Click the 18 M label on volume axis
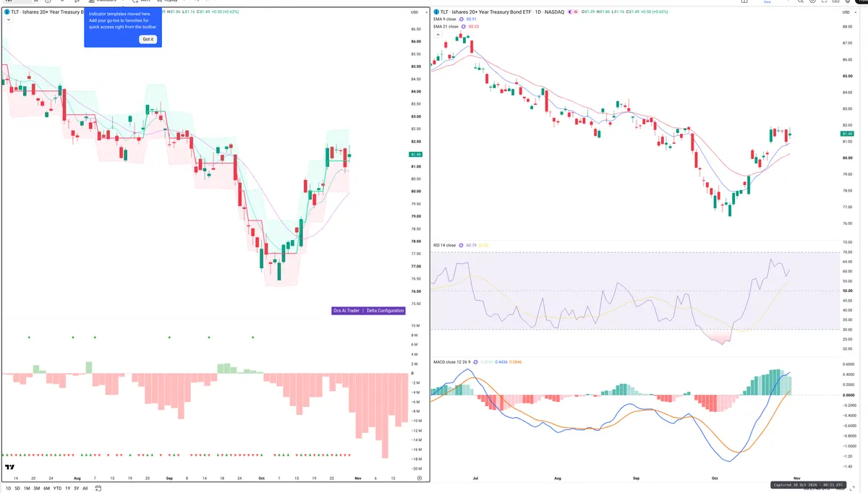The height and width of the screenshot is (493, 868). coord(417,459)
